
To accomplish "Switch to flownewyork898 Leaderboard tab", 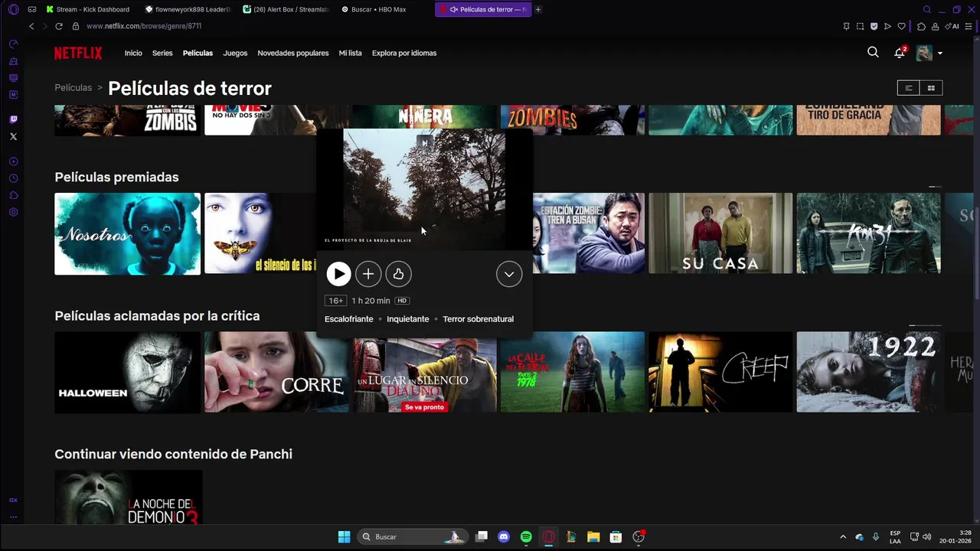I will [188, 9].
